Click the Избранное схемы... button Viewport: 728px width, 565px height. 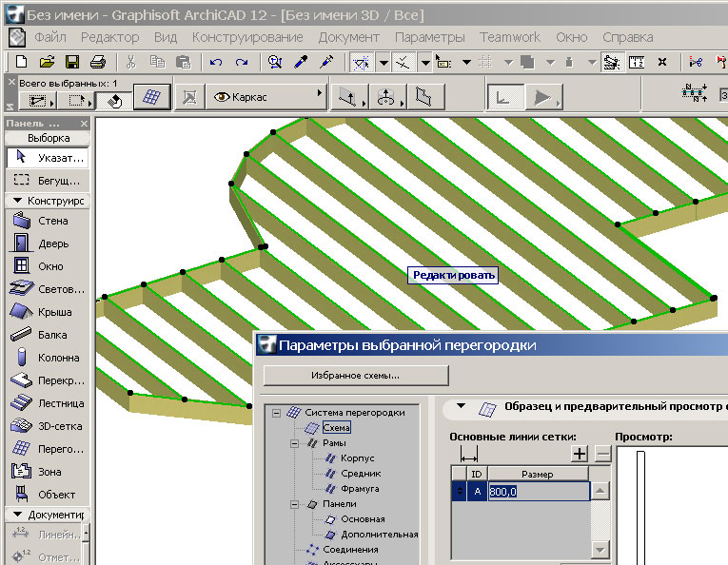(355, 375)
